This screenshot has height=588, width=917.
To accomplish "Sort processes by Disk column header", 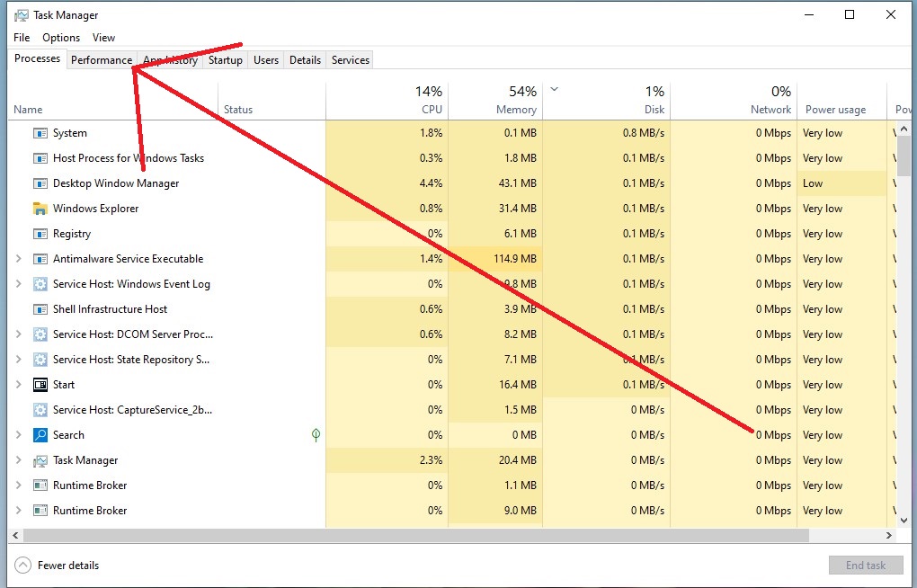I will [x=607, y=101].
